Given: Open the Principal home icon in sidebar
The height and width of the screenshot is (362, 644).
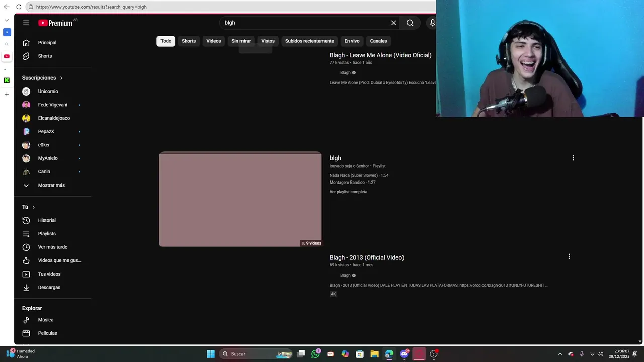Looking at the screenshot, I should 26,43.
